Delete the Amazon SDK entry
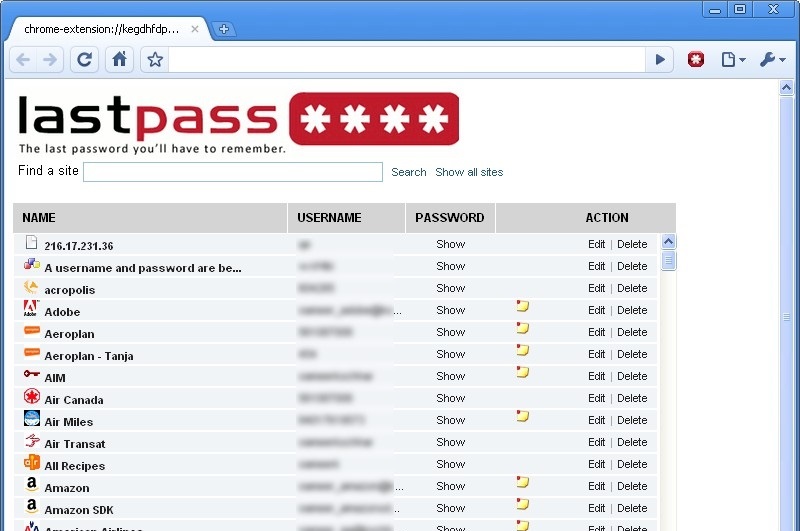The image size is (800, 531). [x=632, y=508]
